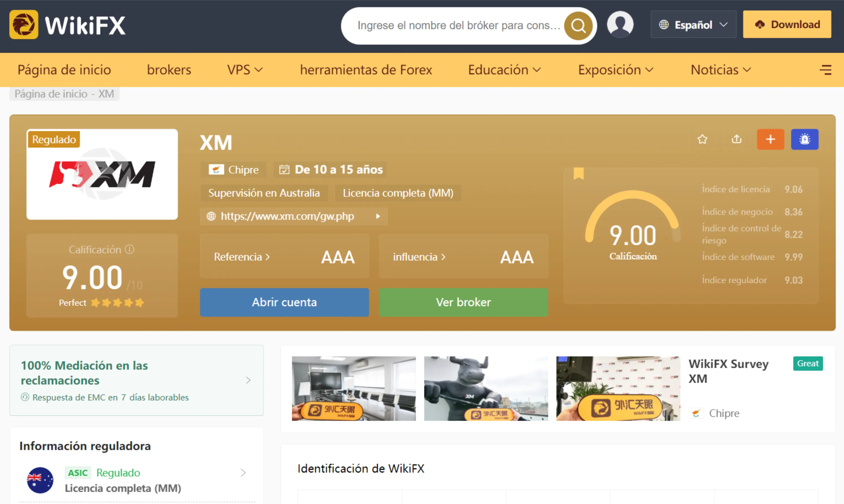Viewport: 844px width, 504px height.
Task: Click the Información reguladora heading
Action: [85, 446]
